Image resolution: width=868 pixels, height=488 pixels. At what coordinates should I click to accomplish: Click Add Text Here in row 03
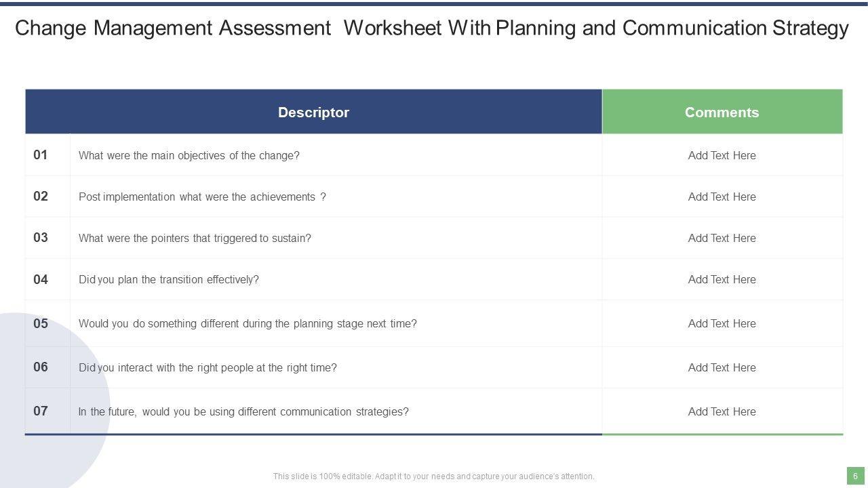(722, 238)
